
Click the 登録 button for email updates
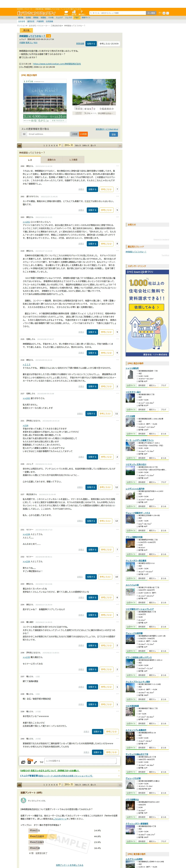click(113, 134)
